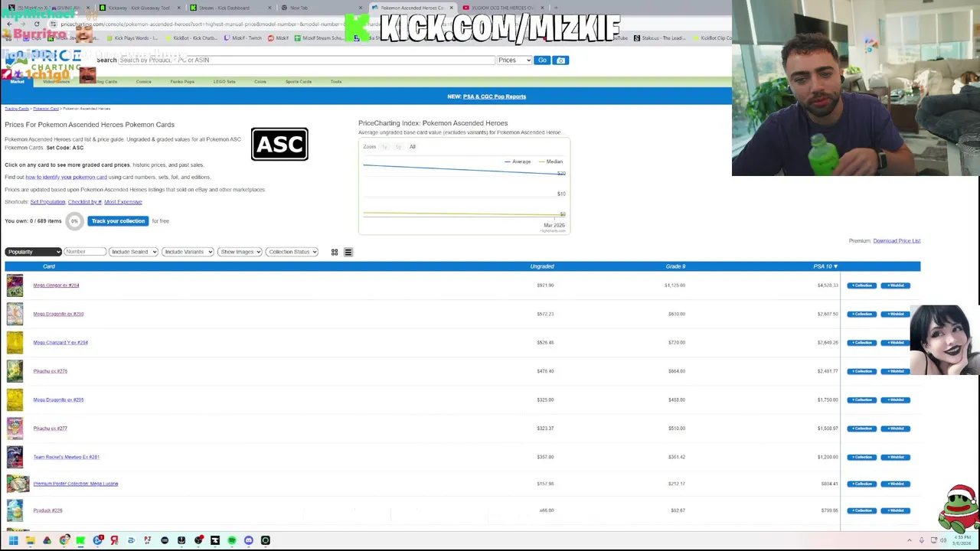Open Funko Pops menu item

(182, 82)
